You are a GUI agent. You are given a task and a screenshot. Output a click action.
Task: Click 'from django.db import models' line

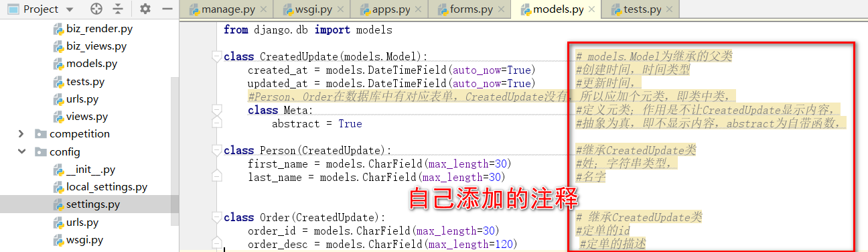click(308, 30)
